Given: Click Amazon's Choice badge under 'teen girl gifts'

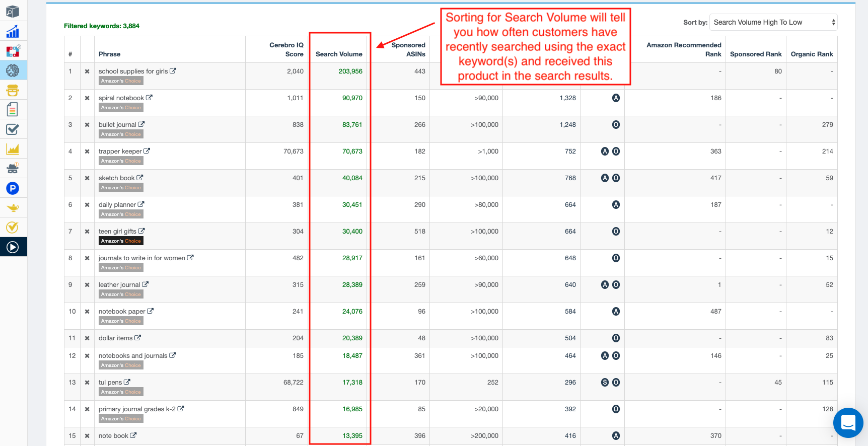Looking at the screenshot, I should point(121,241).
